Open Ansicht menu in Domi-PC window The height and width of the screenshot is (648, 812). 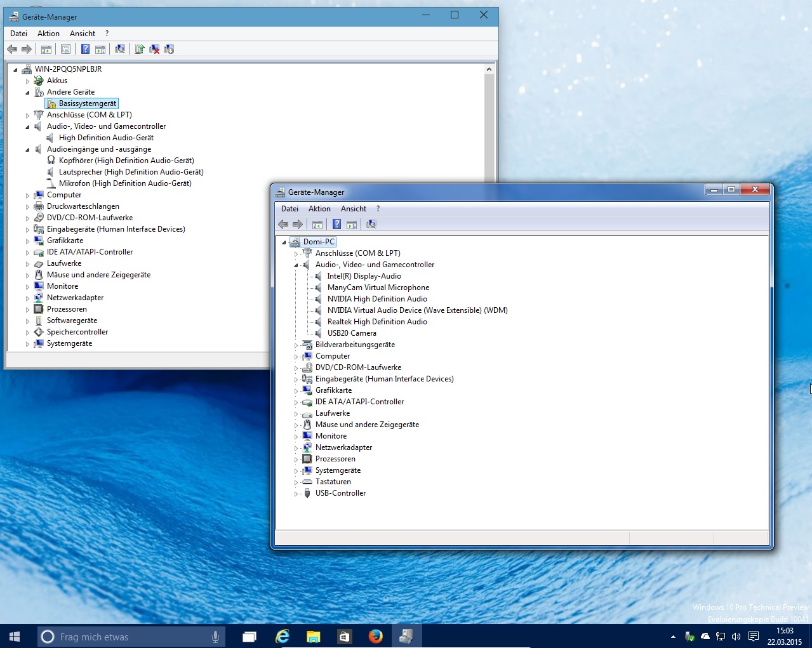click(x=354, y=209)
